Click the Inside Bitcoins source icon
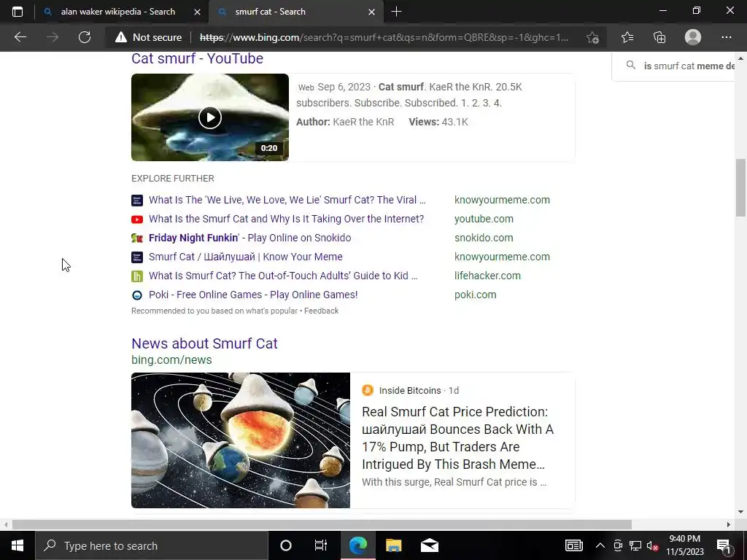 (x=368, y=391)
